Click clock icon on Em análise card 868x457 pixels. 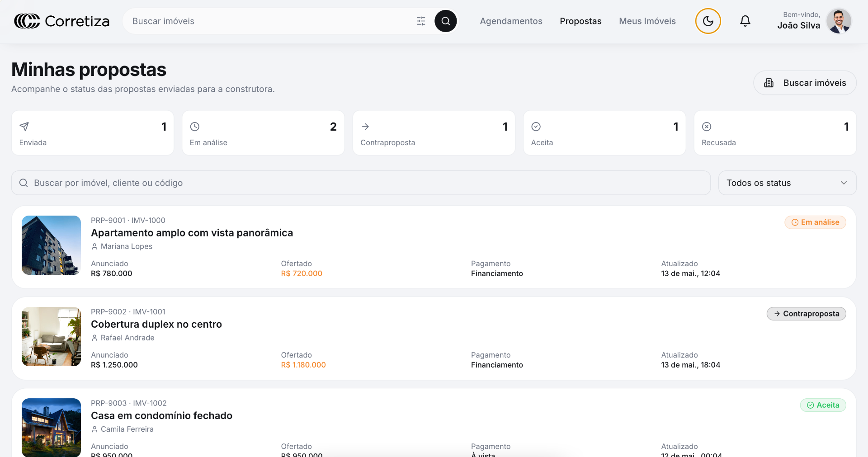point(195,127)
